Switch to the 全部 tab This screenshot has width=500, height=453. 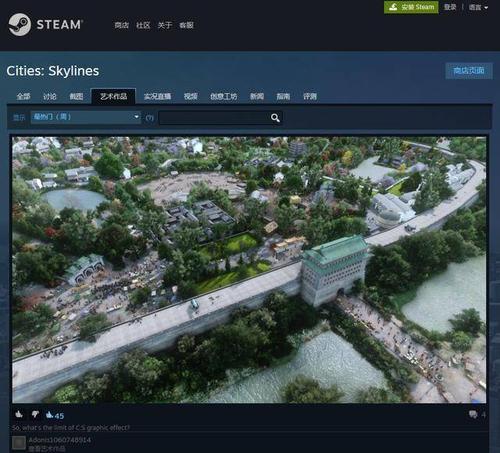(x=23, y=97)
